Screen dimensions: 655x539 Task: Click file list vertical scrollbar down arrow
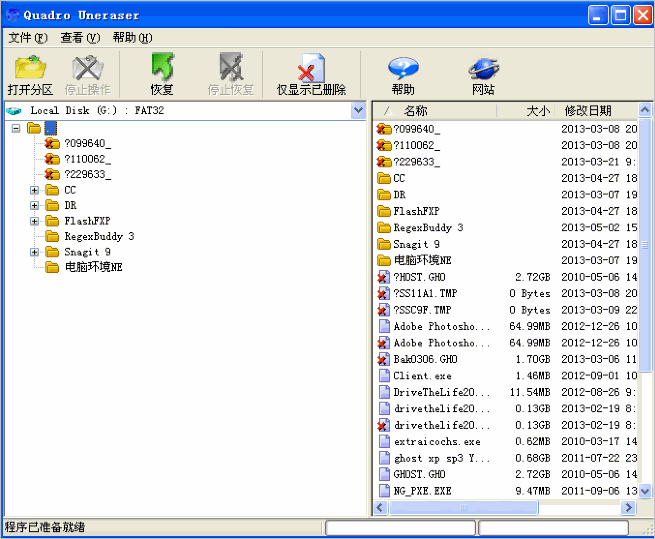(x=645, y=491)
